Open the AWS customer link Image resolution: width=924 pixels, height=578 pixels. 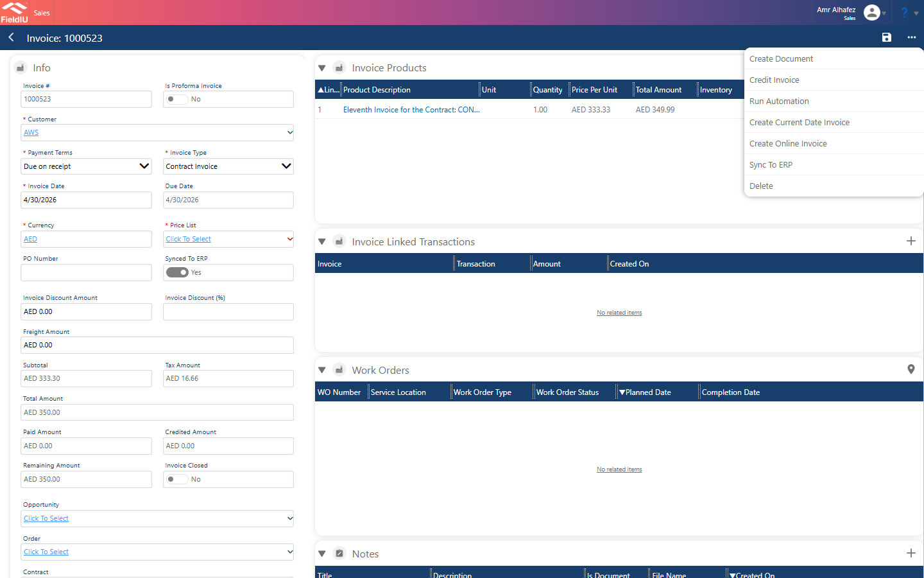pos(31,132)
